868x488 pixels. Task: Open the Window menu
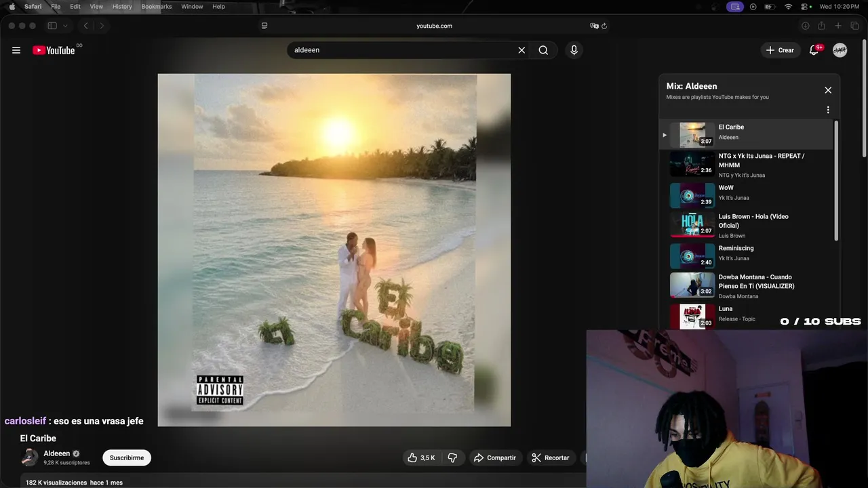pyautogui.click(x=192, y=6)
